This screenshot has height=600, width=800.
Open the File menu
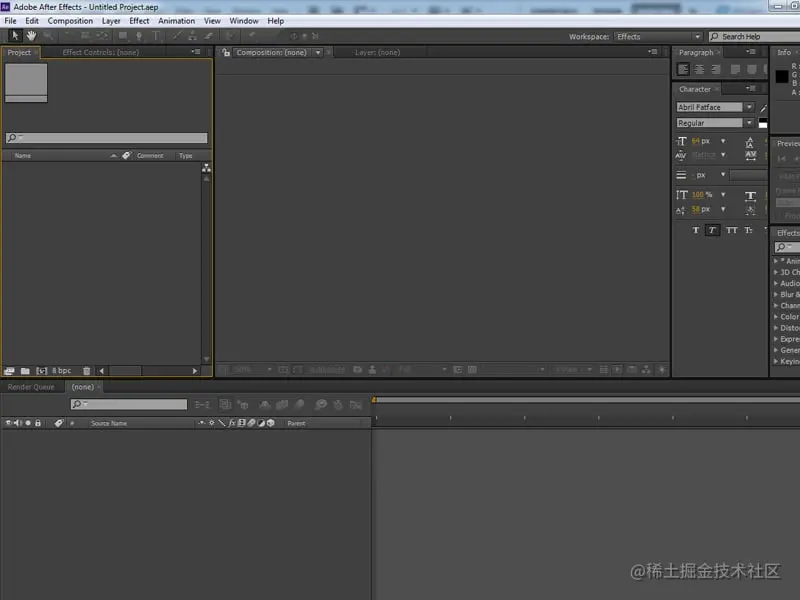pyautogui.click(x=10, y=21)
